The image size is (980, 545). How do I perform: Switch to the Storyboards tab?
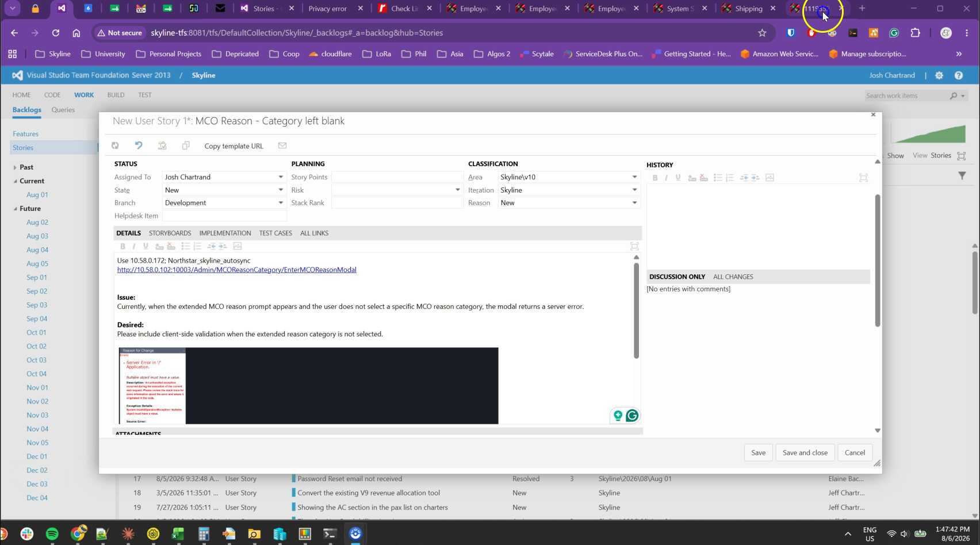click(170, 233)
